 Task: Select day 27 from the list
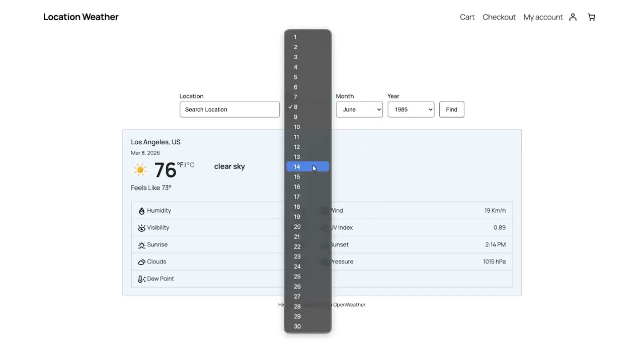(307, 297)
